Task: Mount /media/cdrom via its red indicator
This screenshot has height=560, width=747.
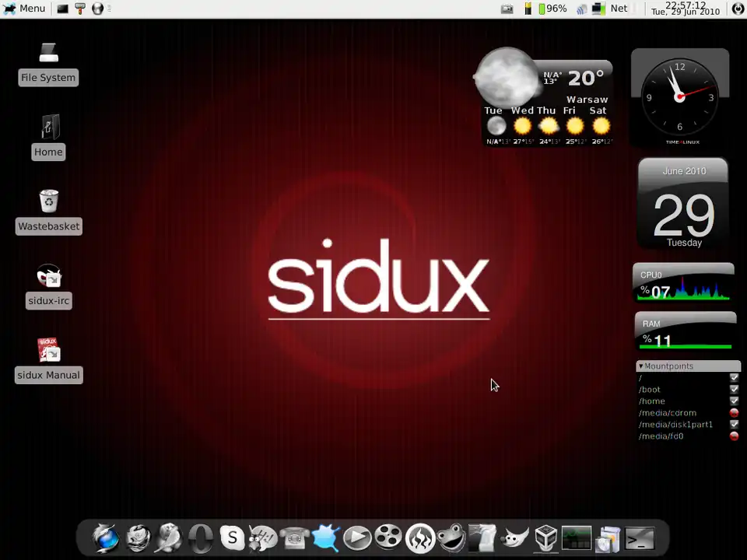Action: tap(734, 413)
